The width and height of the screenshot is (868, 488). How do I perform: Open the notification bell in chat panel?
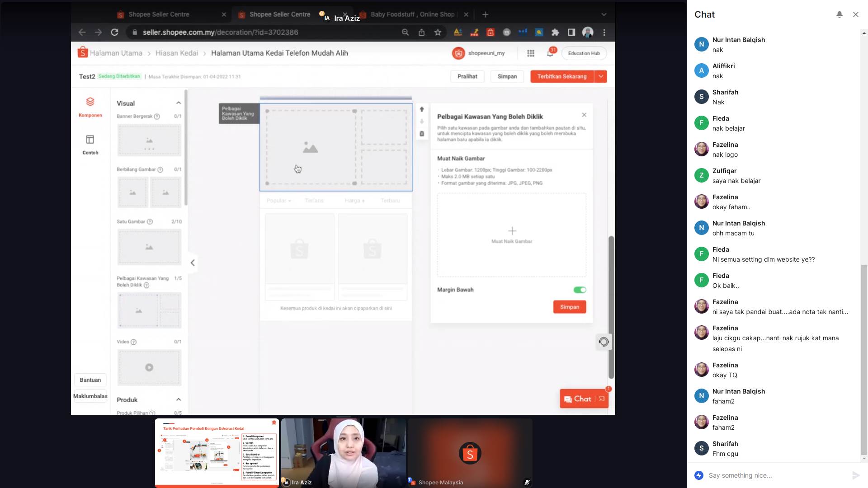coord(839,14)
